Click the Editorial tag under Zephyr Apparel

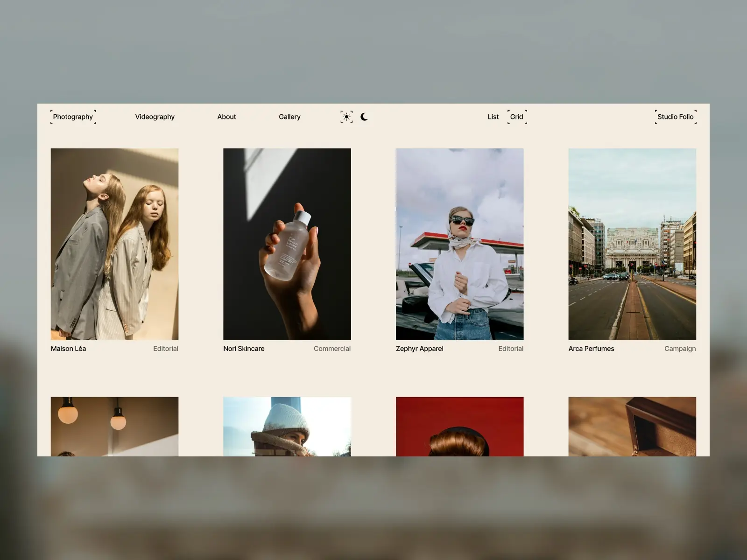point(511,349)
